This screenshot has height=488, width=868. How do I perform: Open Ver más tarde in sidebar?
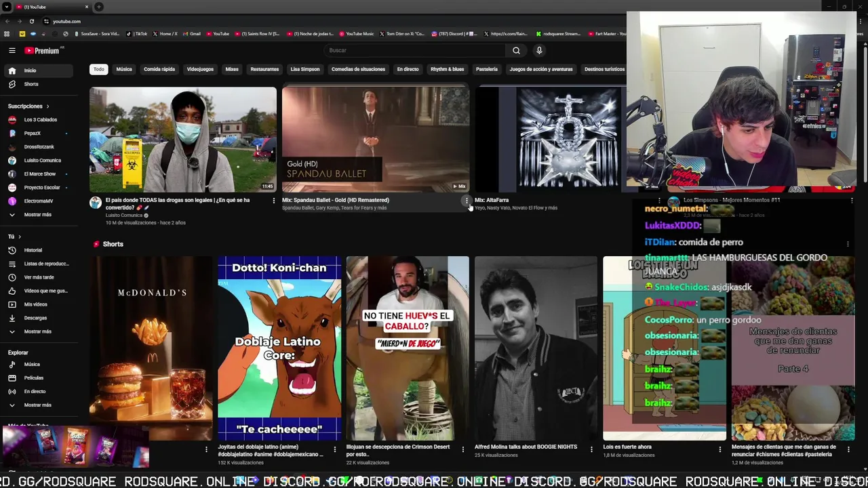click(x=37, y=277)
